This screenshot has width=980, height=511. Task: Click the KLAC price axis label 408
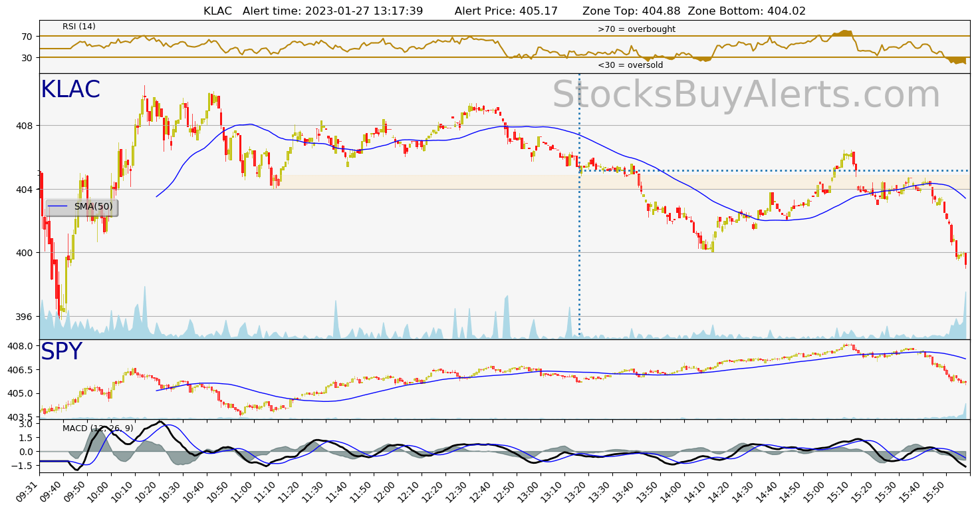point(25,126)
